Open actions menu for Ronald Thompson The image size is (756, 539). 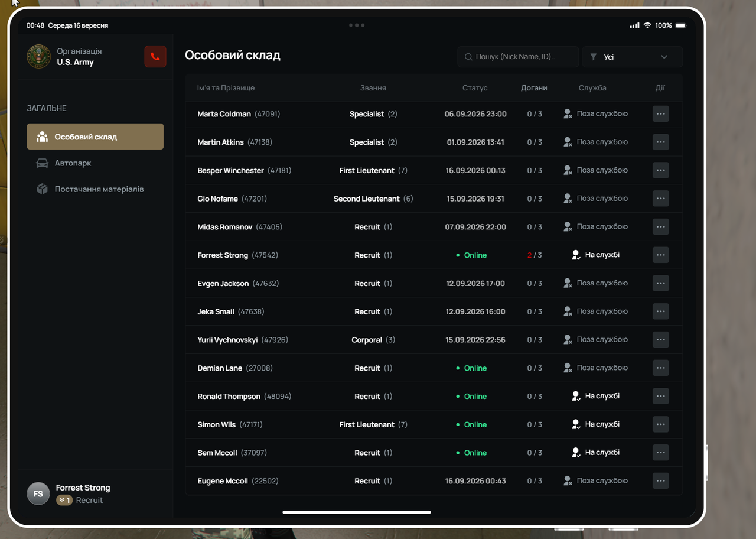click(x=661, y=396)
